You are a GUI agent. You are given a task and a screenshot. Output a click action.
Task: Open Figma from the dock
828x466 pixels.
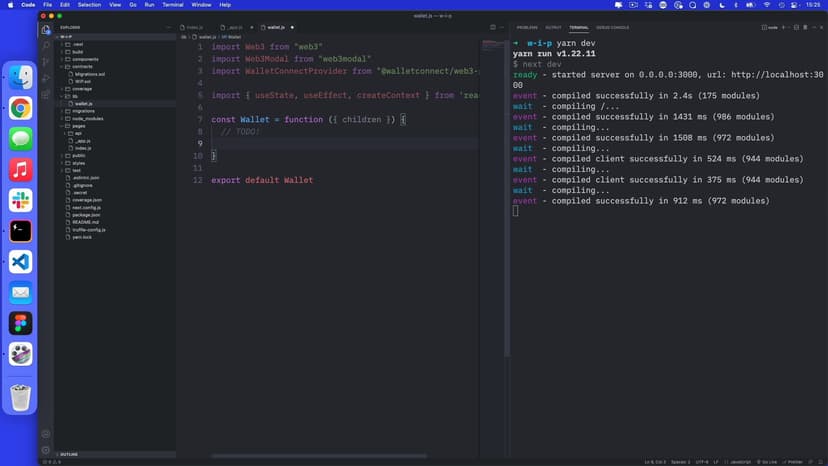(x=20, y=323)
